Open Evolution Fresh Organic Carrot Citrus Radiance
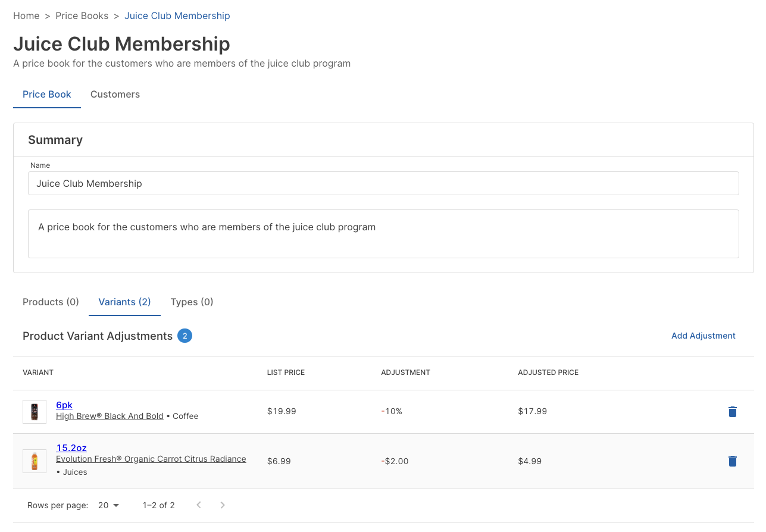 click(151, 459)
